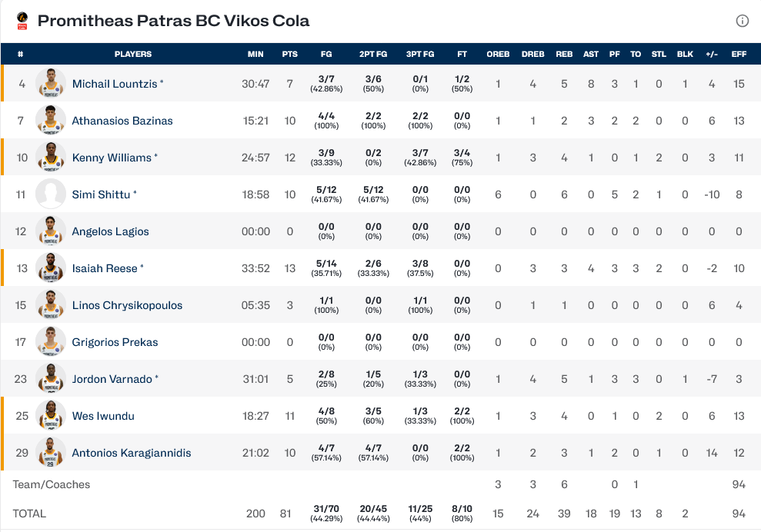The height and width of the screenshot is (532, 761).
Task: Open Isaiah Reese's player profile link
Action: 105,268
